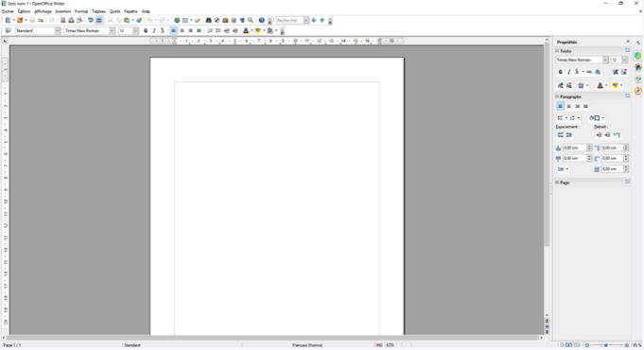
Task: Click the Open file toolbar icon
Action: click(x=20, y=20)
